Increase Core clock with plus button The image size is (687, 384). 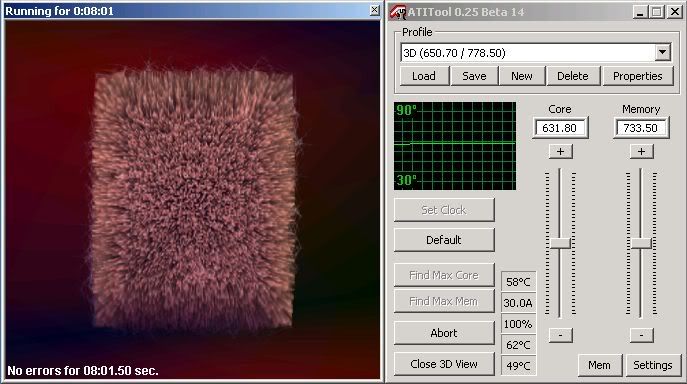(560, 152)
